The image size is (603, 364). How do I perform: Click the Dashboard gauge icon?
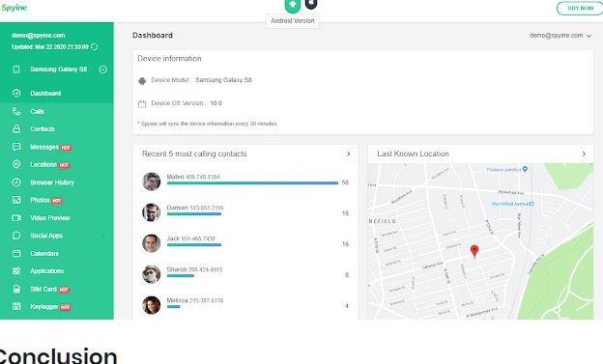pyautogui.click(x=16, y=93)
